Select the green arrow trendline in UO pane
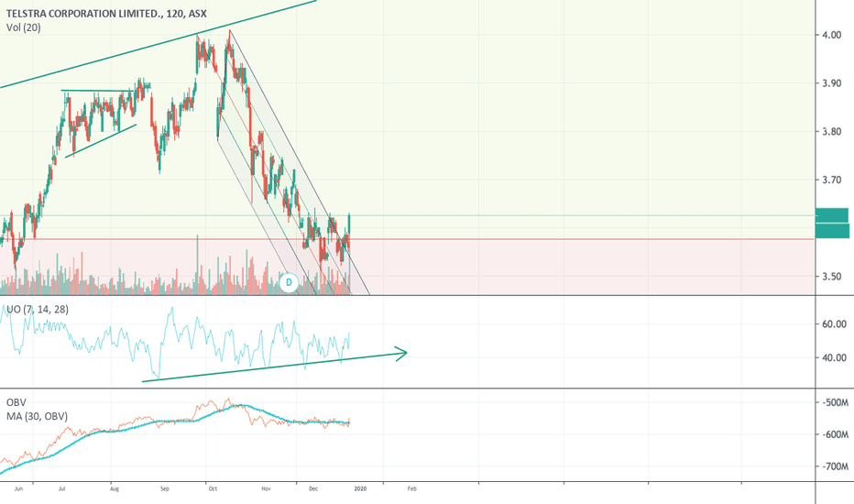Screen dimensions: 854x504 (x=275, y=367)
